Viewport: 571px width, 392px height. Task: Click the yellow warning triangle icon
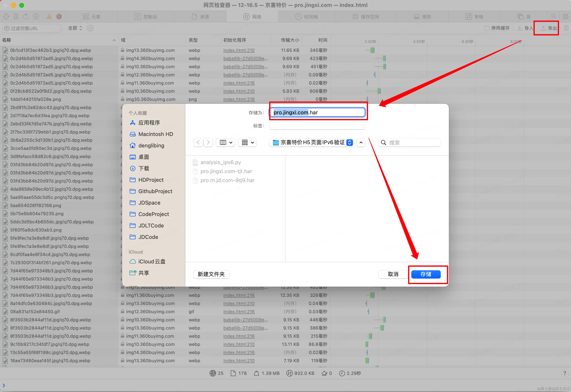point(49,17)
